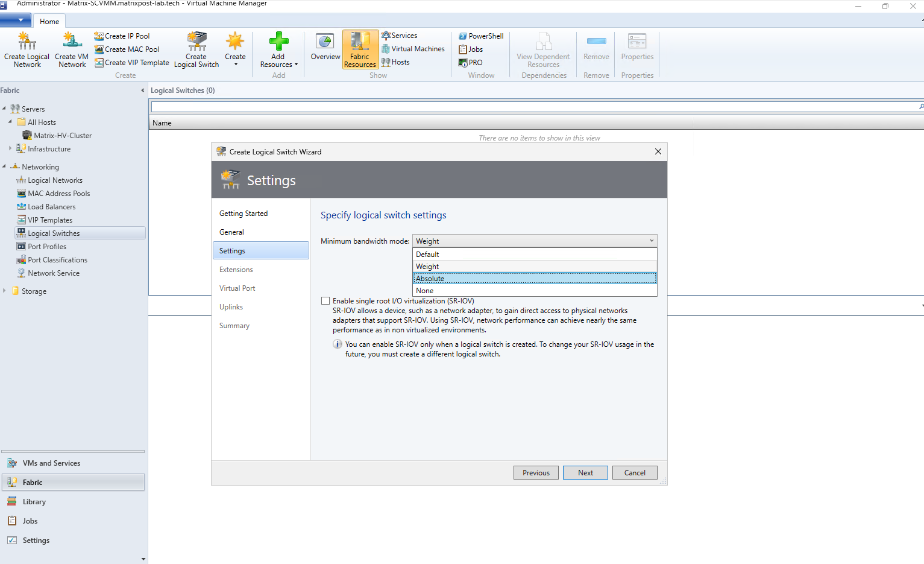Show Services from the ribbon

(399, 36)
